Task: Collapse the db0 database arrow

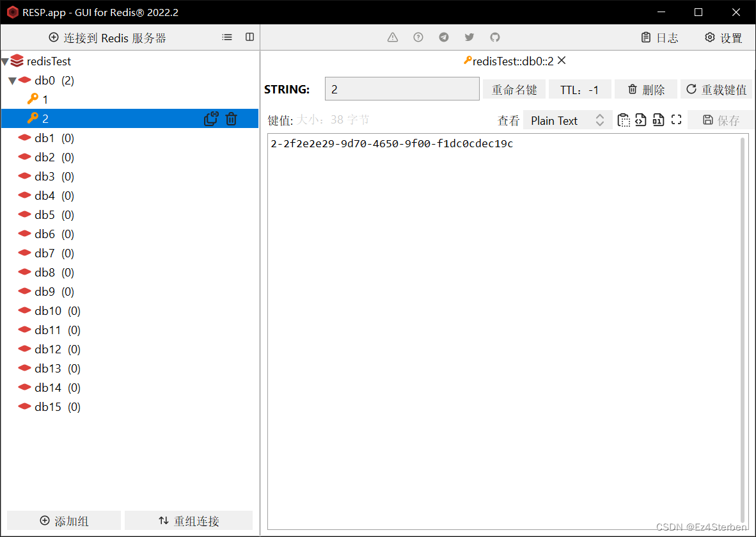Action: click(13, 81)
